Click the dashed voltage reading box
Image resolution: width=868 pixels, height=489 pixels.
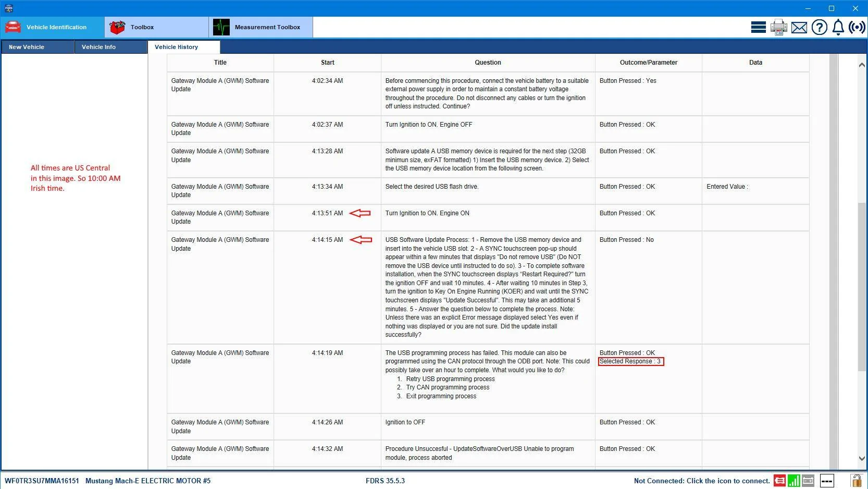click(x=827, y=481)
